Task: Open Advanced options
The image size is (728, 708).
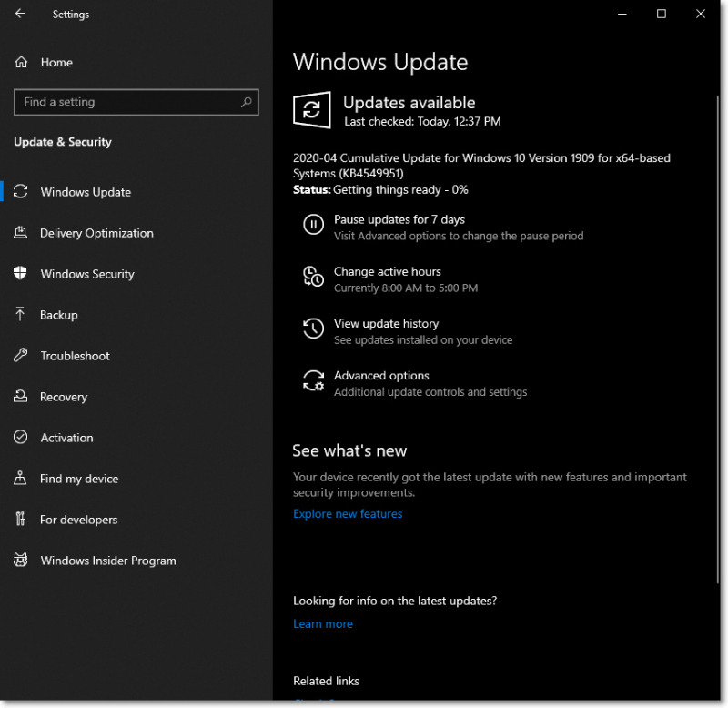Action: point(381,375)
